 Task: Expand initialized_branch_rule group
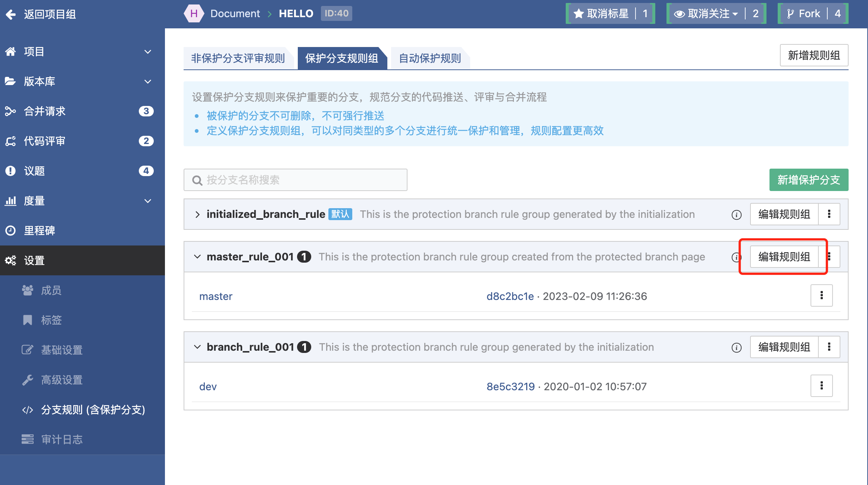197,214
